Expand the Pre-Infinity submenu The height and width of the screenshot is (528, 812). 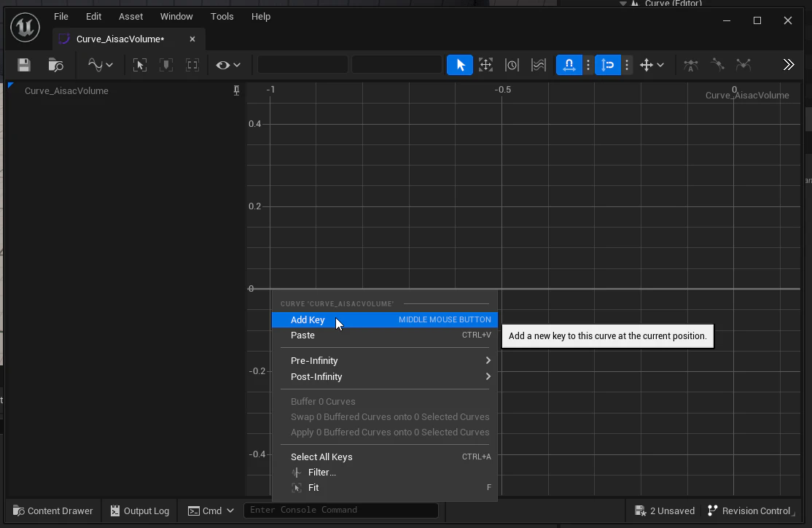pyautogui.click(x=385, y=361)
